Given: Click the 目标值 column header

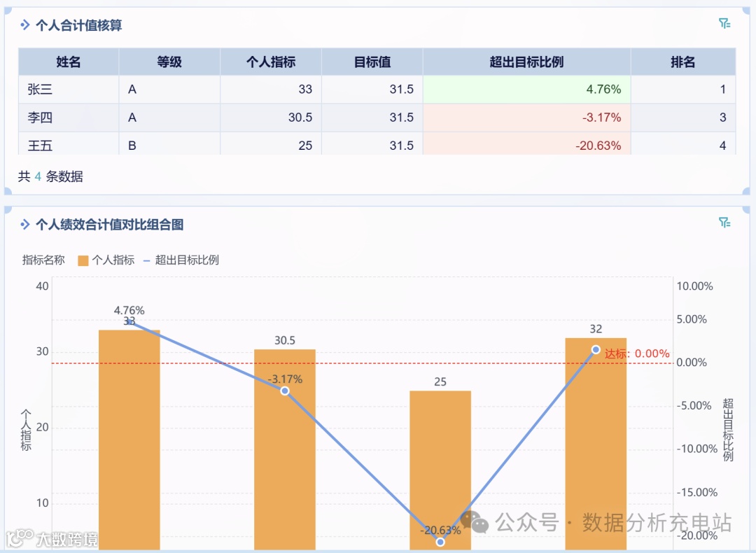Looking at the screenshot, I should (x=372, y=62).
